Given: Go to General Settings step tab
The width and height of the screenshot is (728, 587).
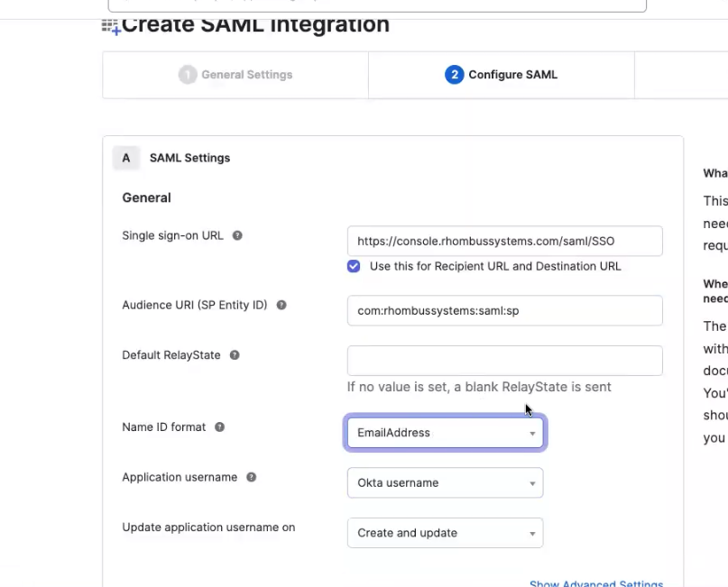Looking at the screenshot, I should click(235, 75).
